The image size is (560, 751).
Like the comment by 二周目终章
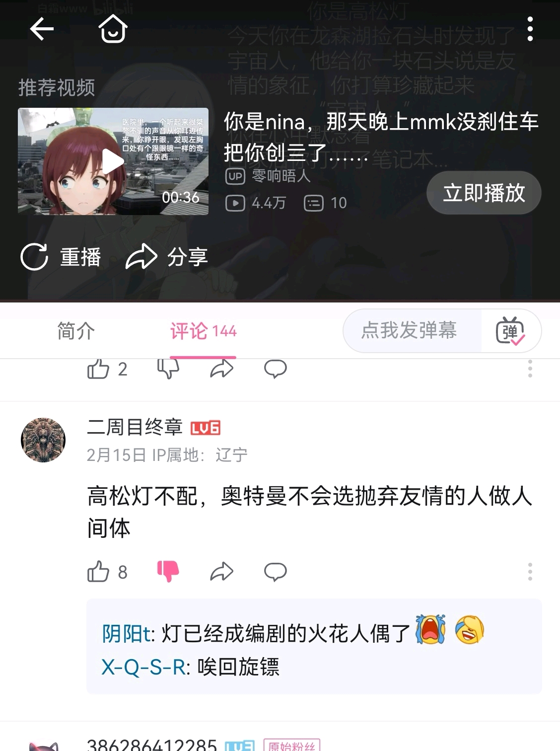click(x=98, y=572)
